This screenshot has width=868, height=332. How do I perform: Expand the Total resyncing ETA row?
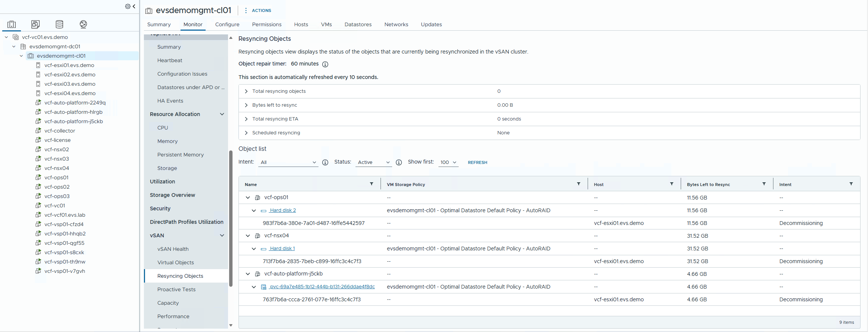click(246, 119)
